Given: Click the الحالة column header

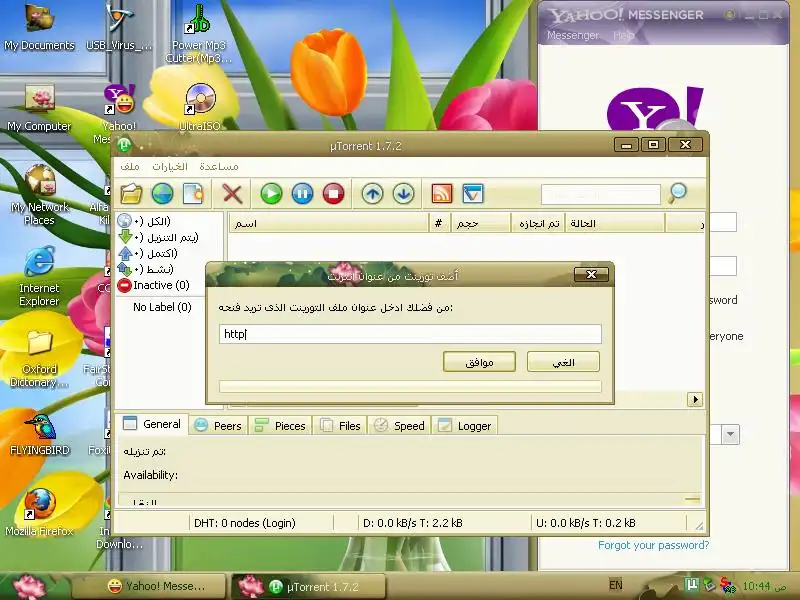Looking at the screenshot, I should (615, 223).
